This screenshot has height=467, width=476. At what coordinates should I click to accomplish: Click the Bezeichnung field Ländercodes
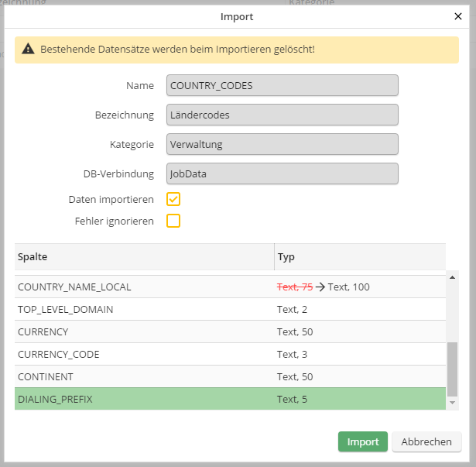coord(282,115)
